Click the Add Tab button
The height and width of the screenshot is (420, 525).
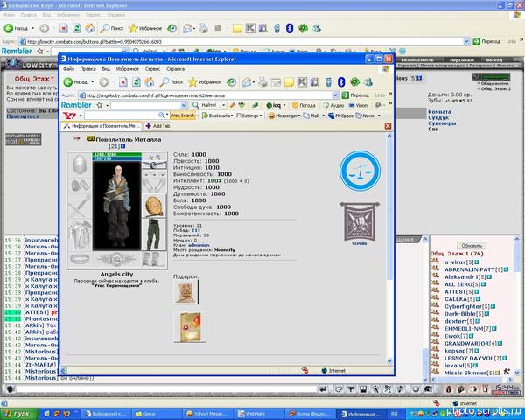click(x=157, y=126)
